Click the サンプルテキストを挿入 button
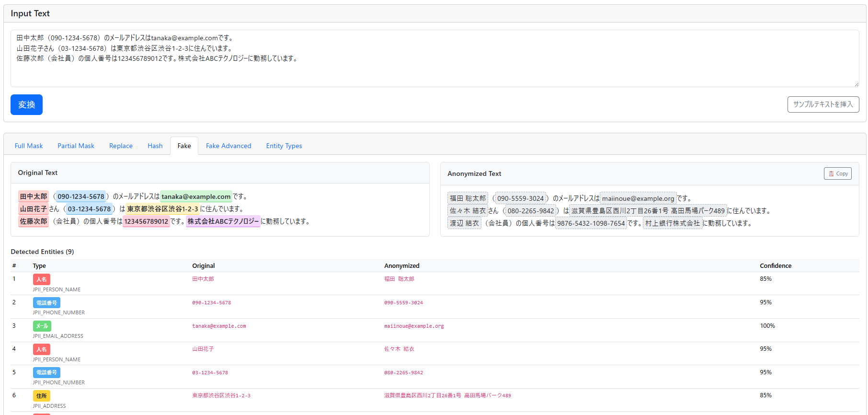 pos(823,104)
